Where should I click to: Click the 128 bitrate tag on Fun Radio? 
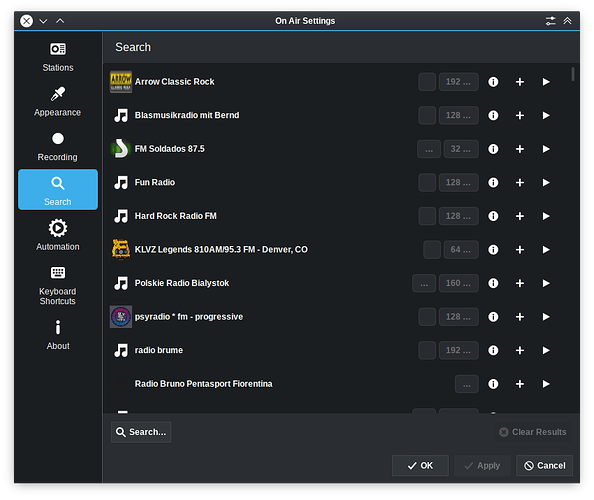click(458, 183)
